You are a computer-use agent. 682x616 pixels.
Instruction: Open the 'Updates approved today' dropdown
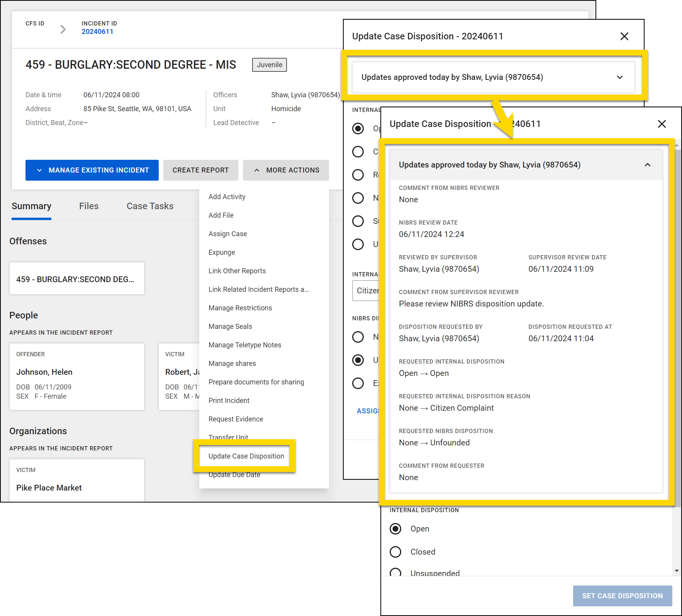pos(619,77)
